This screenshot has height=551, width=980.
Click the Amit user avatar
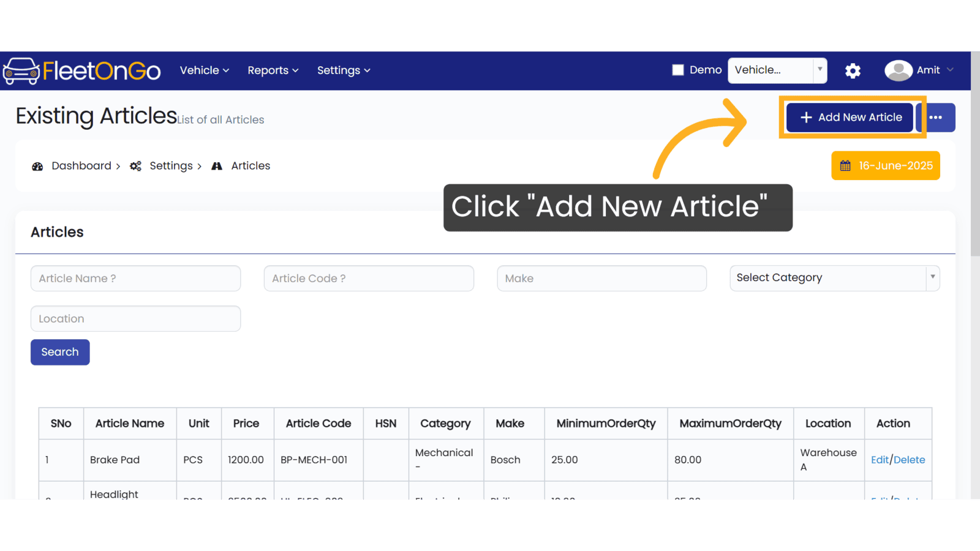pos(898,70)
